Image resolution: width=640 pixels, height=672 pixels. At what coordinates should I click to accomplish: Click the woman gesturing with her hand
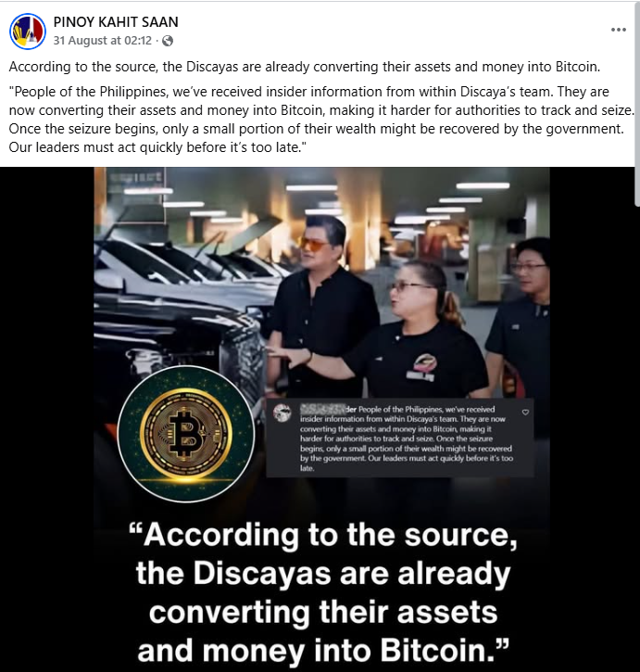tap(398, 330)
